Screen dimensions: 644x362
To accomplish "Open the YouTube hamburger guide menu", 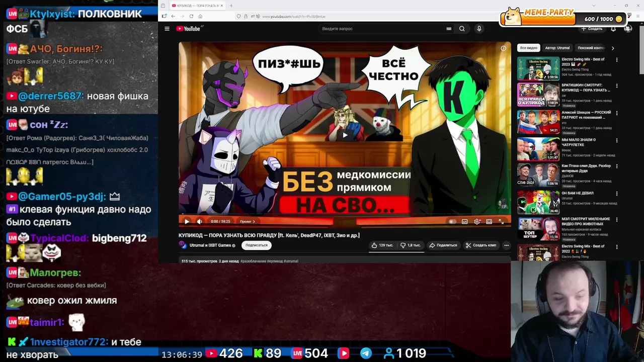I will [167, 29].
